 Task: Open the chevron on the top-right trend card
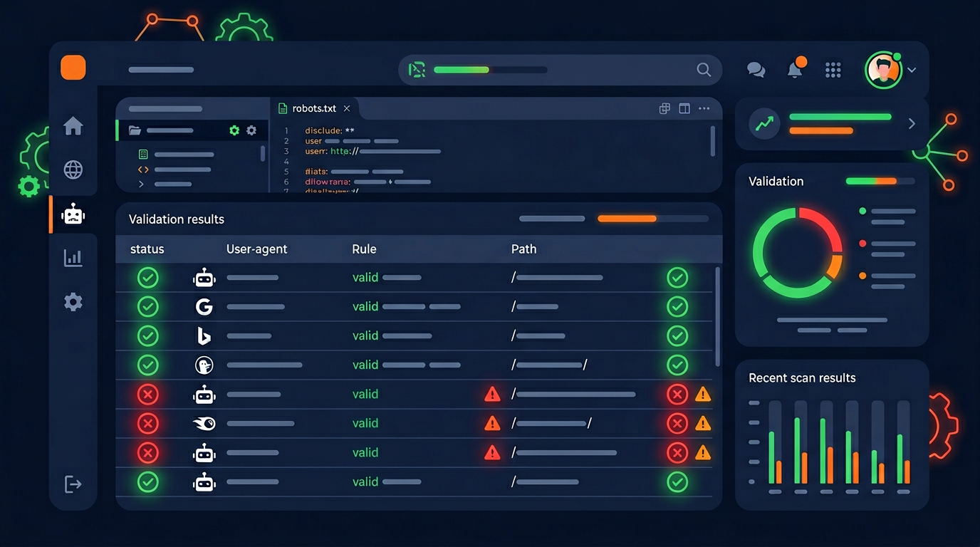(x=912, y=123)
